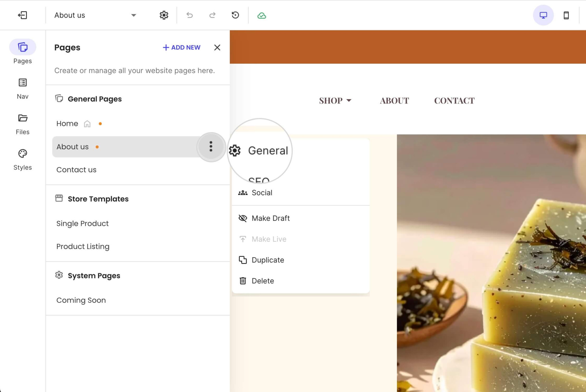Click ABOUT link in site navigation
Screen dimensions: 586x392
394,101
